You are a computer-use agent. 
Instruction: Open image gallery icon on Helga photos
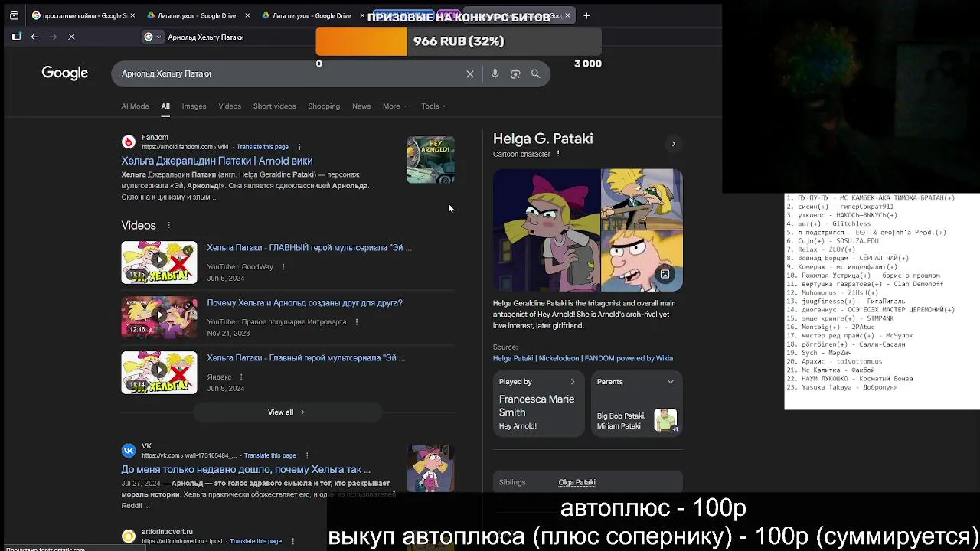[665, 274]
